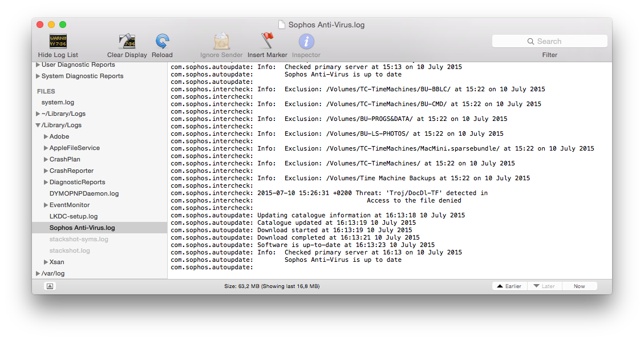Click the BU-BBLC exclusion log line
The image size is (644, 340).
[358, 89]
